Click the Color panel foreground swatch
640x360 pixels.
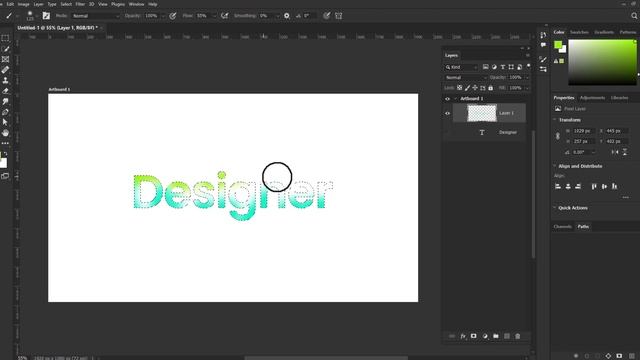tap(558, 45)
